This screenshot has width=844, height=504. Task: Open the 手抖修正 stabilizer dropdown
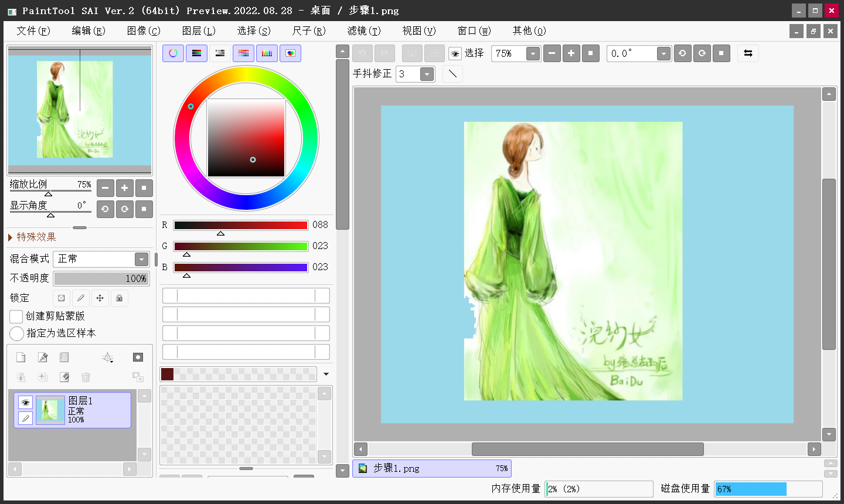click(427, 74)
